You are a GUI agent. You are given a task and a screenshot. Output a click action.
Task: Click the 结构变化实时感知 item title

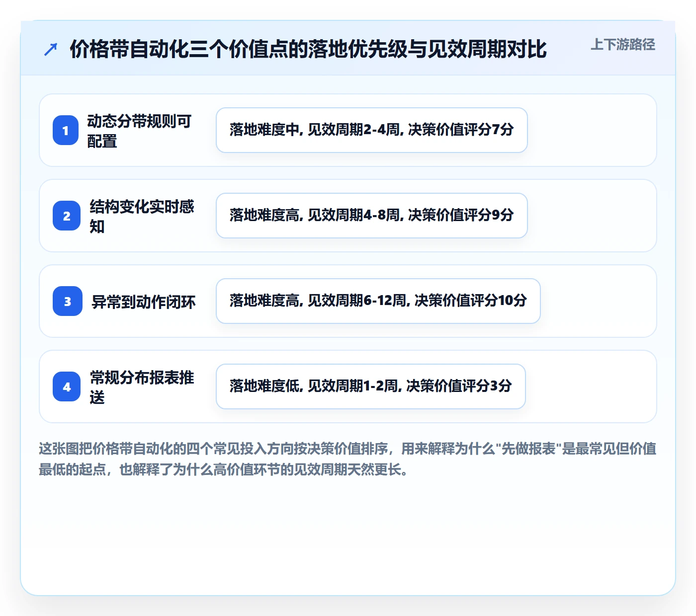click(x=142, y=216)
